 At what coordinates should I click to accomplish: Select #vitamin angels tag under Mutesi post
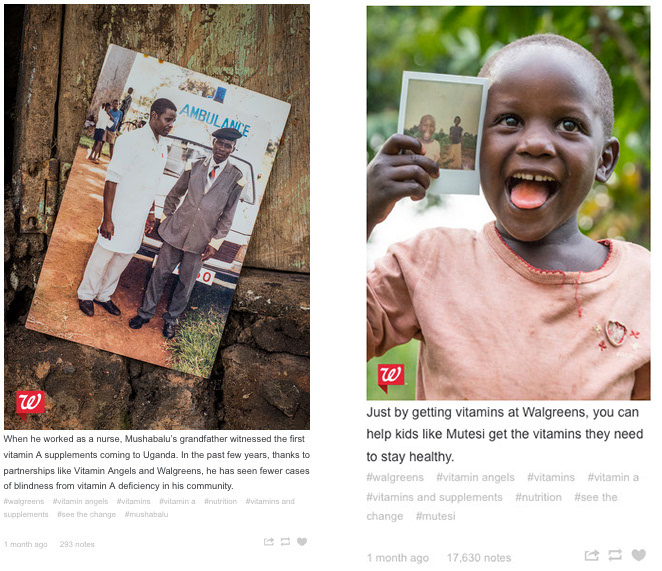pos(475,477)
